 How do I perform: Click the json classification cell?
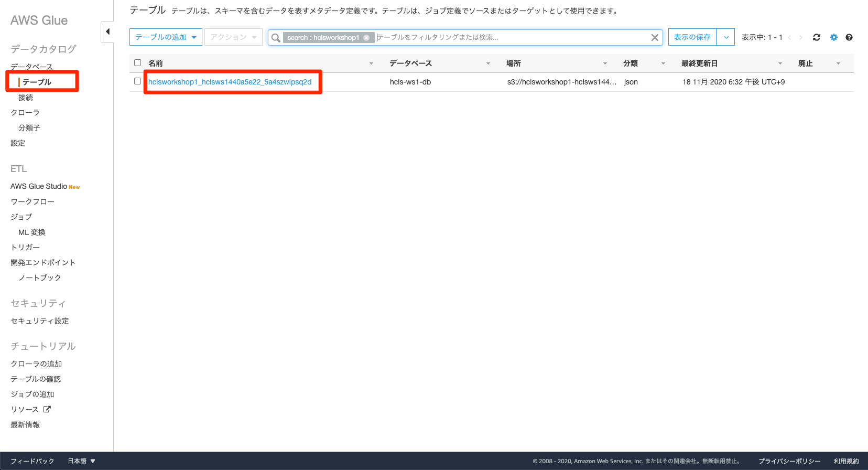(631, 82)
